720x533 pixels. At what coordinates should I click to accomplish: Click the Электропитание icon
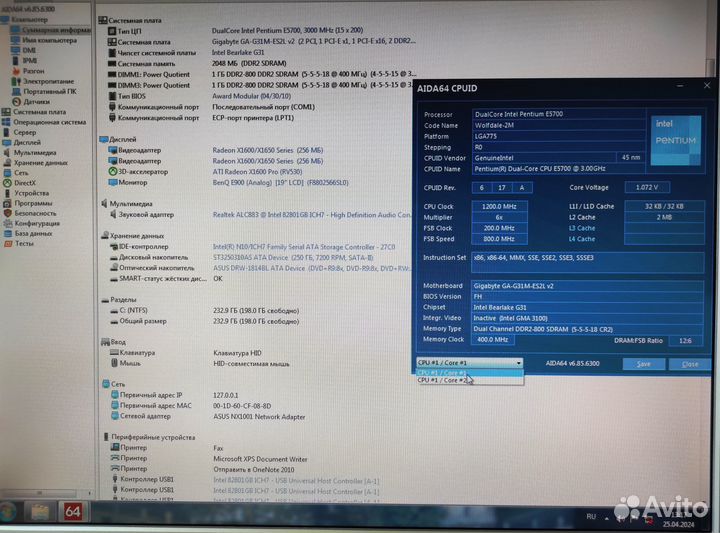click(16, 81)
